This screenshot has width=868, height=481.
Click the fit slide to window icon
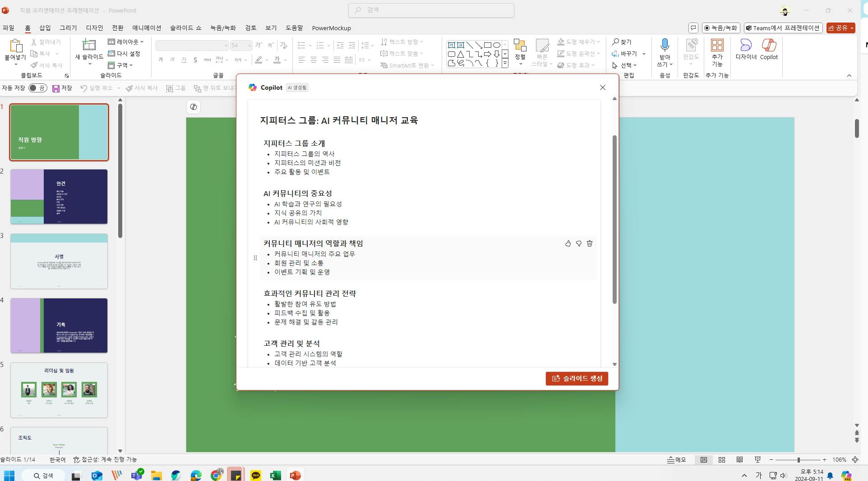855,460
